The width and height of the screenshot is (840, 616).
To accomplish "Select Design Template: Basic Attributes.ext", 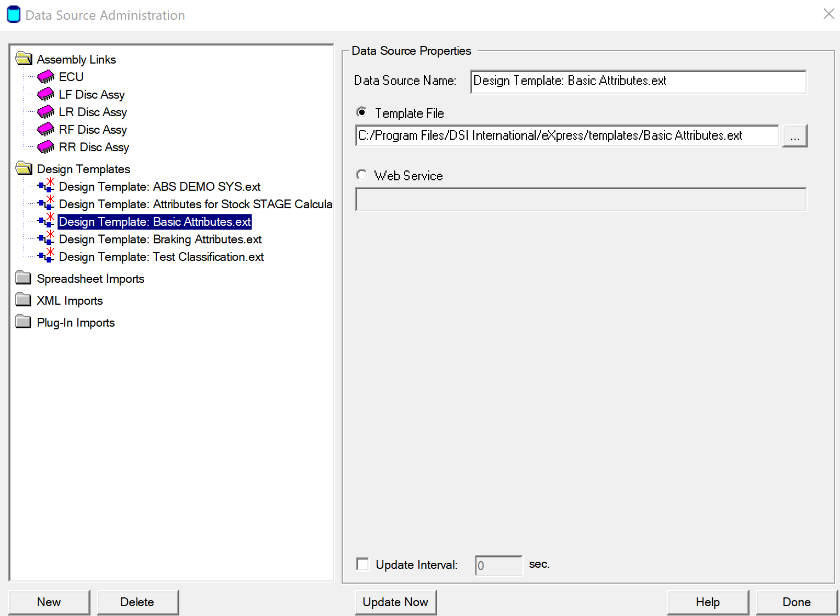I will pyautogui.click(x=155, y=221).
